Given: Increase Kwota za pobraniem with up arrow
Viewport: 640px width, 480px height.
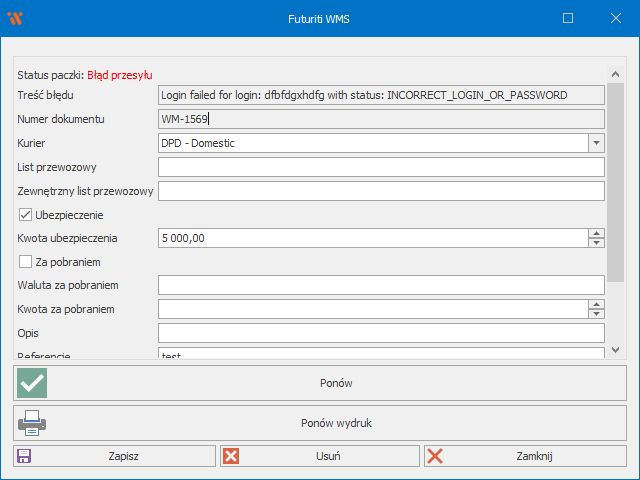Looking at the screenshot, I should tap(596, 305).
